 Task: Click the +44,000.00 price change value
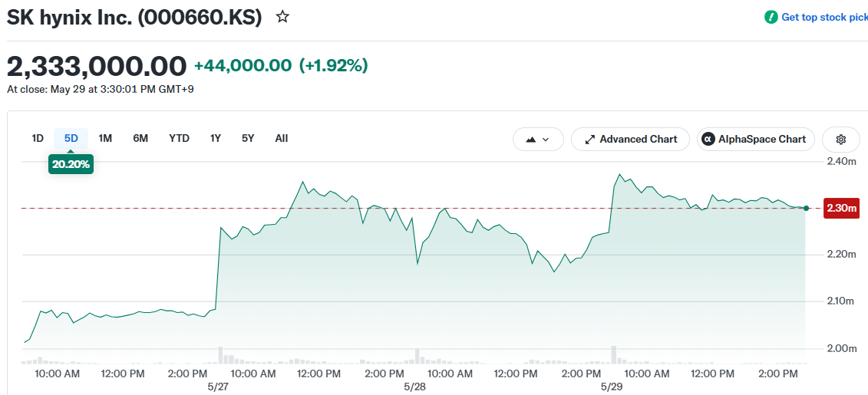[x=243, y=66]
